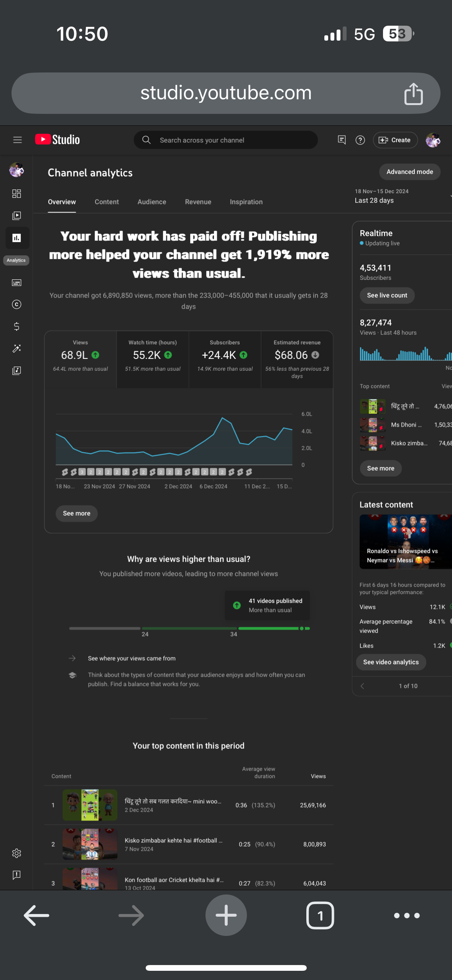
Task: Click the YouTube Studio logo
Action: pos(58,140)
